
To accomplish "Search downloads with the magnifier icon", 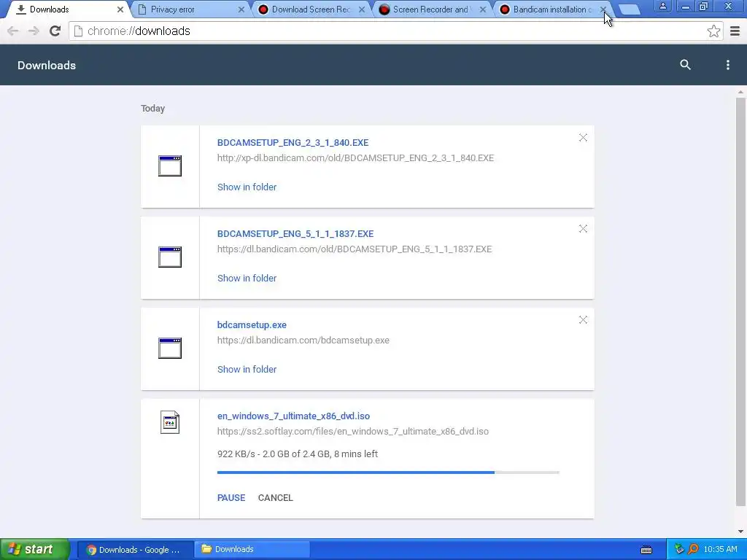I will 685,65.
